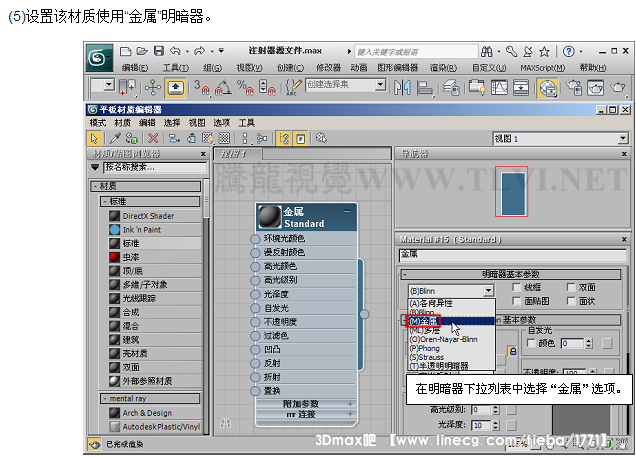Open the 创建选择集 dropdown
The image size is (636, 457).
380,85
